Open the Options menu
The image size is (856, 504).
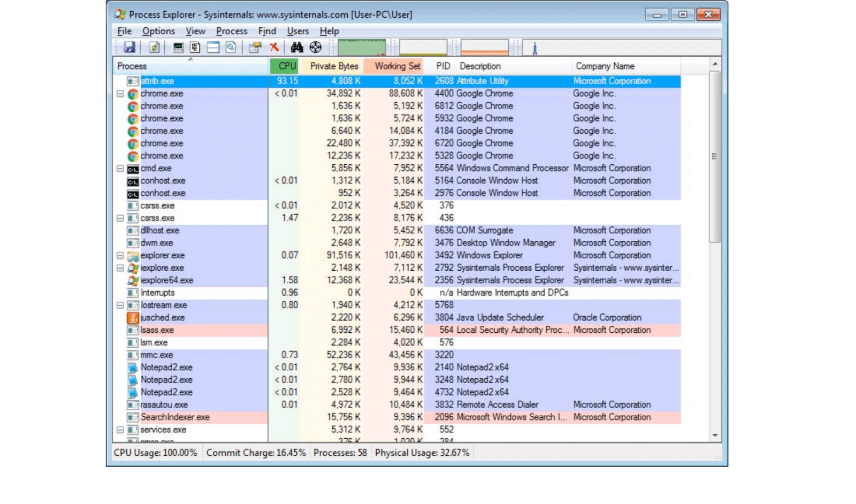click(158, 31)
